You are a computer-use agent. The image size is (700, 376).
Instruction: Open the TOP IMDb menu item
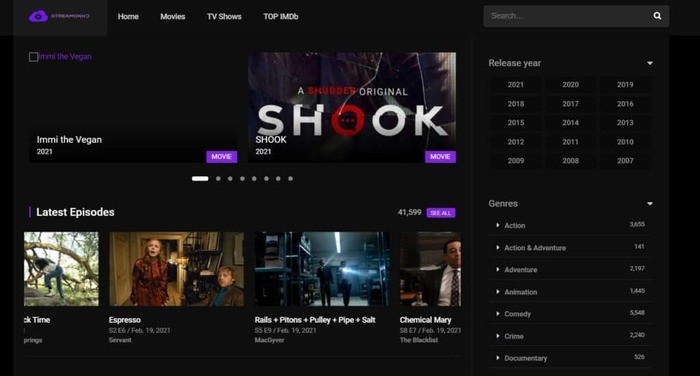281,17
